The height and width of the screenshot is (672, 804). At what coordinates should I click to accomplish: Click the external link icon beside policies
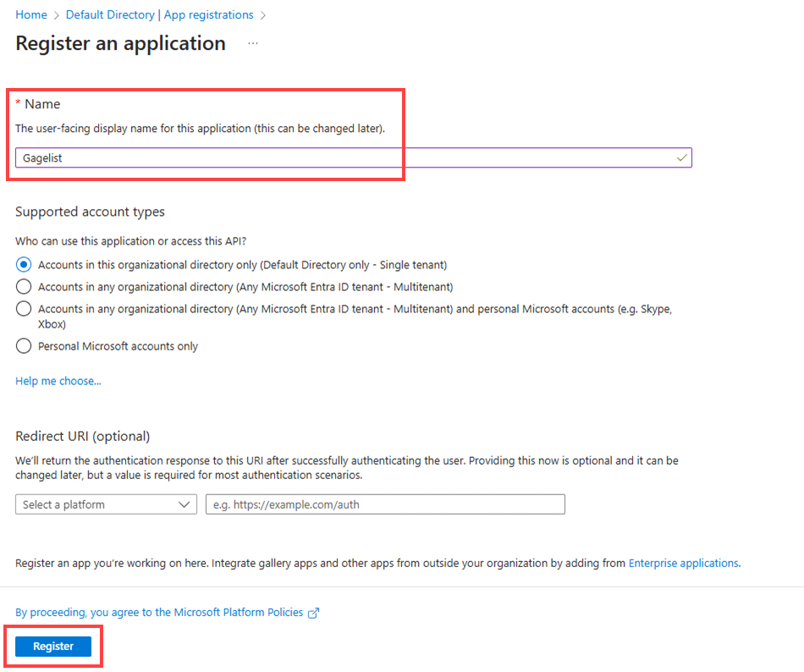coord(314,613)
